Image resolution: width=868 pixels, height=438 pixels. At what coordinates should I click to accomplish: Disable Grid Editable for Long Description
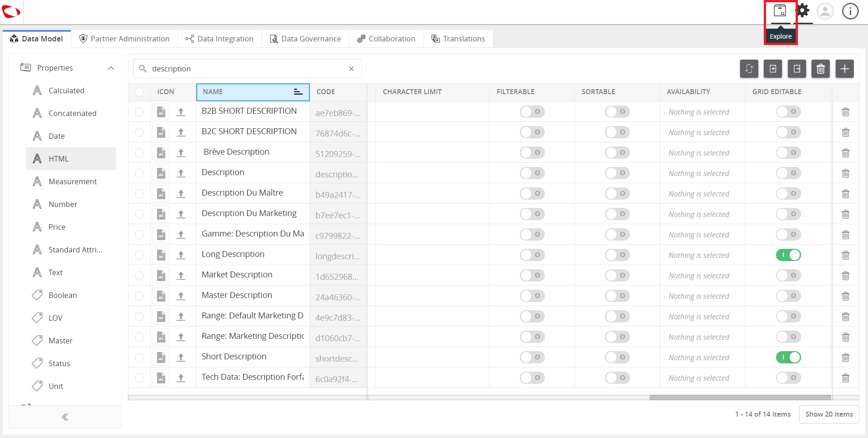coord(788,255)
